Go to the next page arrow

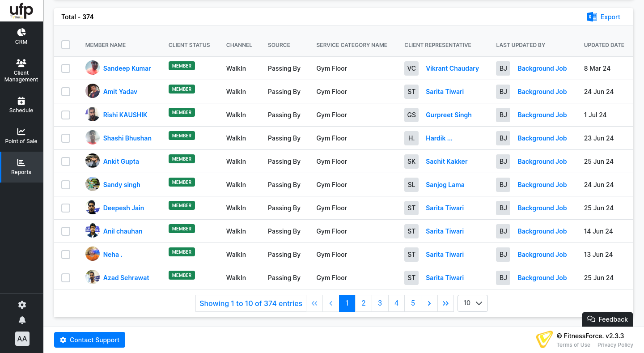point(429,303)
